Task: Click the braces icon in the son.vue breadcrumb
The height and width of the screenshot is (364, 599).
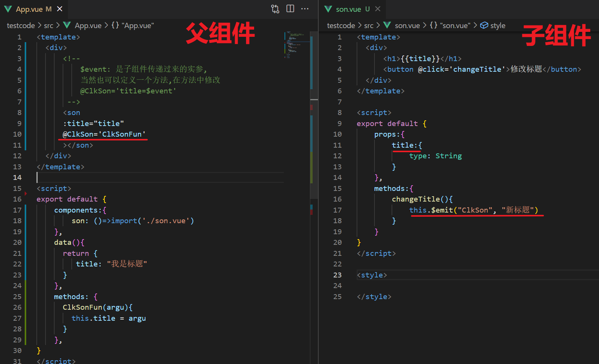Action: pos(433,25)
